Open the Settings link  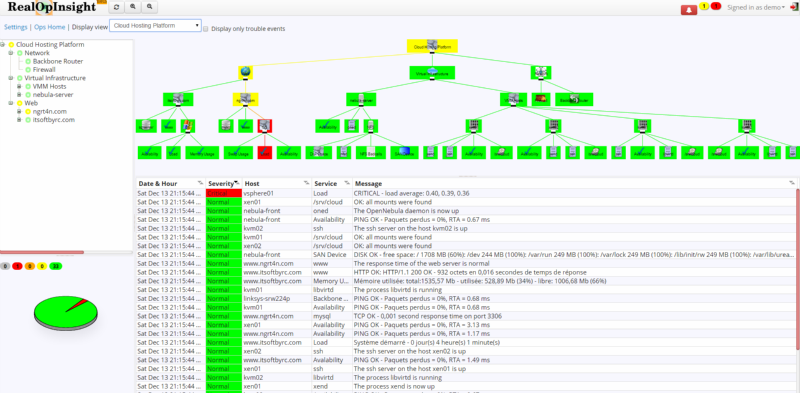pos(15,27)
